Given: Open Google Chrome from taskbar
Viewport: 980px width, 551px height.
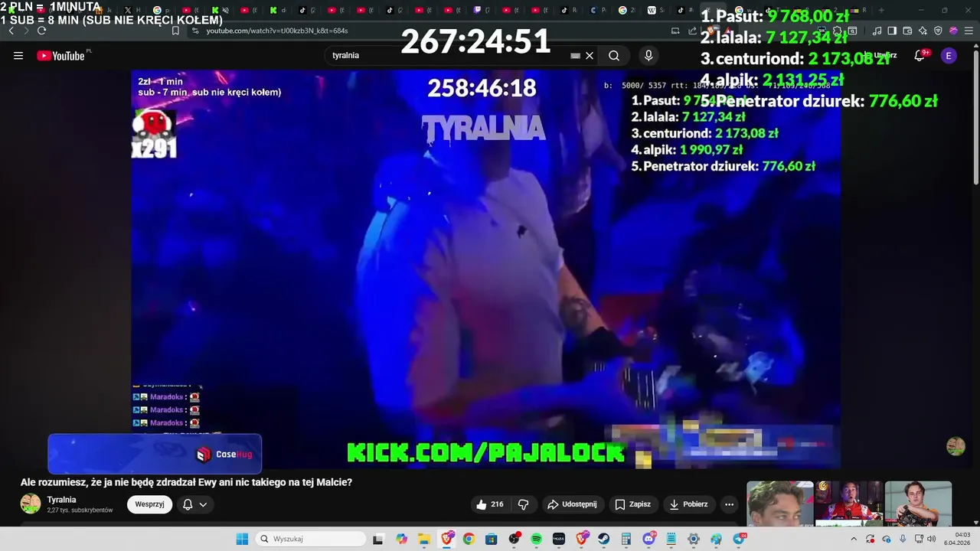Looking at the screenshot, I should 469,539.
